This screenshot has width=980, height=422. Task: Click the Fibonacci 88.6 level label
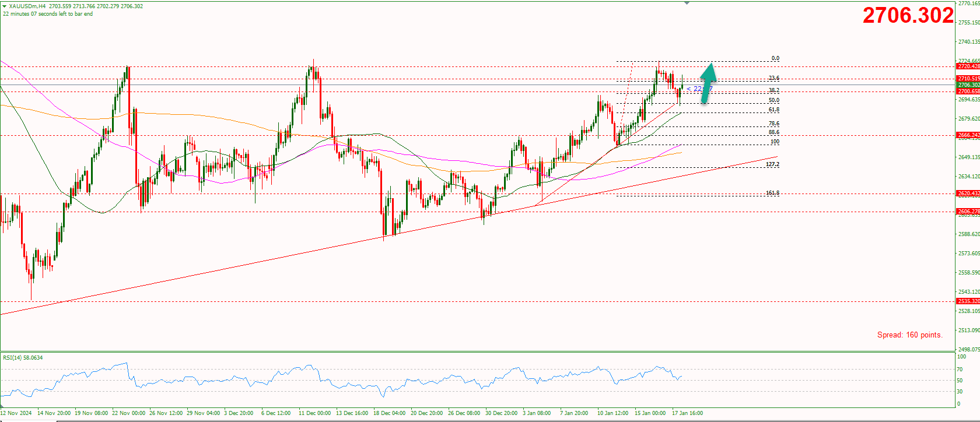(x=774, y=132)
